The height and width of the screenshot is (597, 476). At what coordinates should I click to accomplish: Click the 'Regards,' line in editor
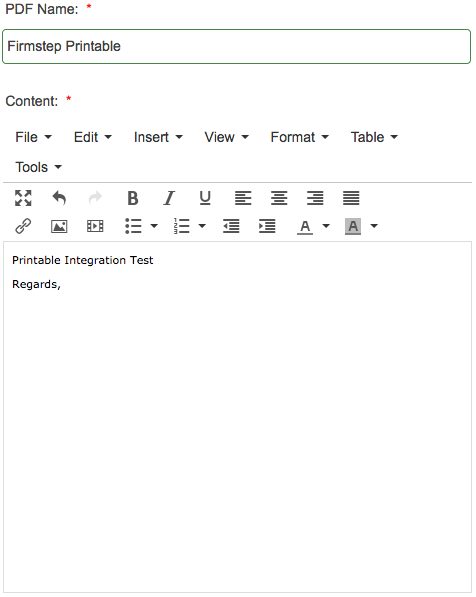(x=36, y=284)
